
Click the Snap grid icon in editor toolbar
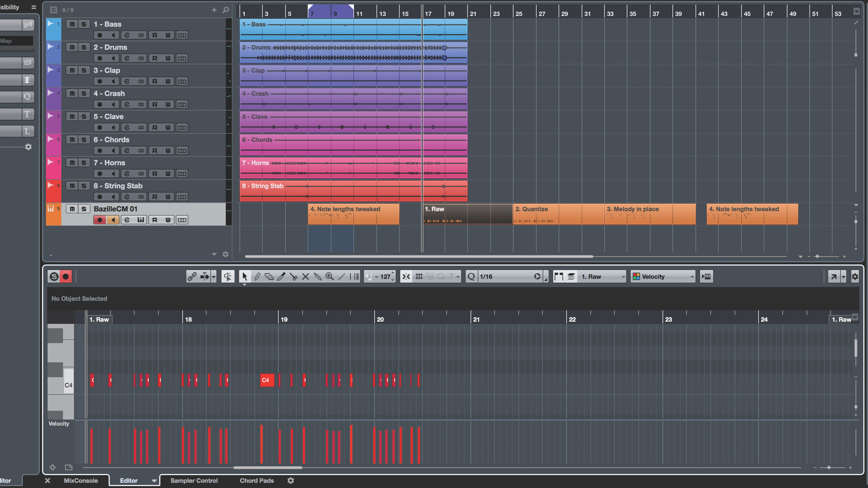[x=419, y=277]
